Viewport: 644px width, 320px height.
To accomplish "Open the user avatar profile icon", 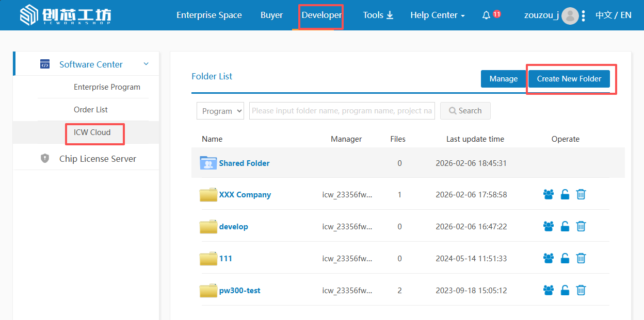I will [x=570, y=16].
